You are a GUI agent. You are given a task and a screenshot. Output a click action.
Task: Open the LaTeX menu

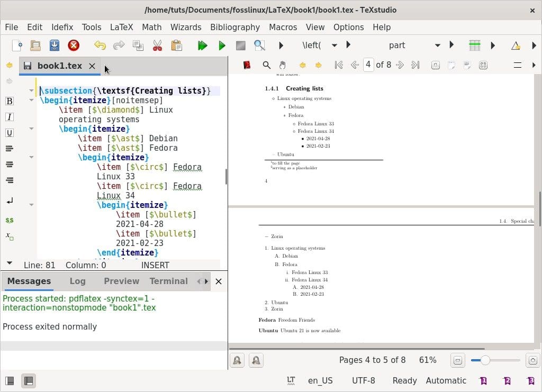[123, 27]
